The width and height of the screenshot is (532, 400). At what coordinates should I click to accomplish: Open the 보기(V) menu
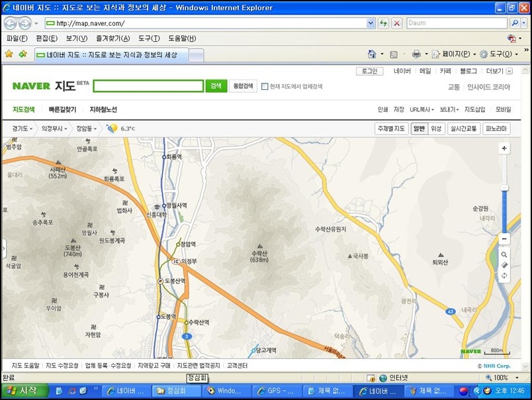[77, 38]
